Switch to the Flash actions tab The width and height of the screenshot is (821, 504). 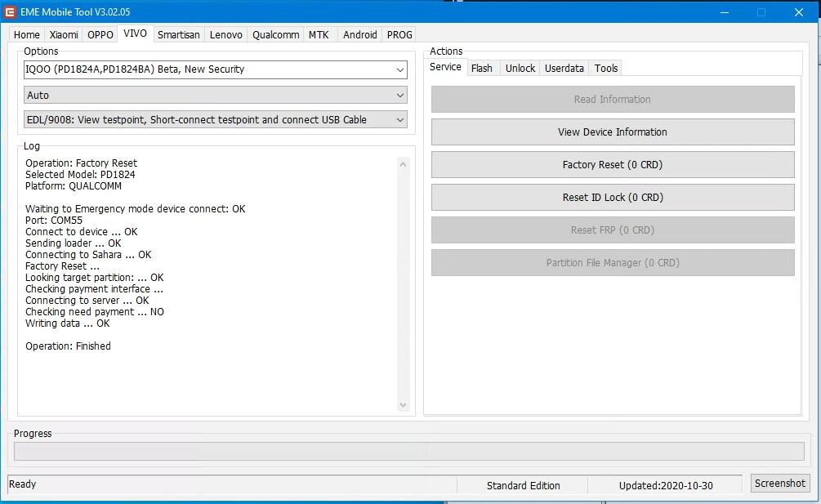pos(482,68)
